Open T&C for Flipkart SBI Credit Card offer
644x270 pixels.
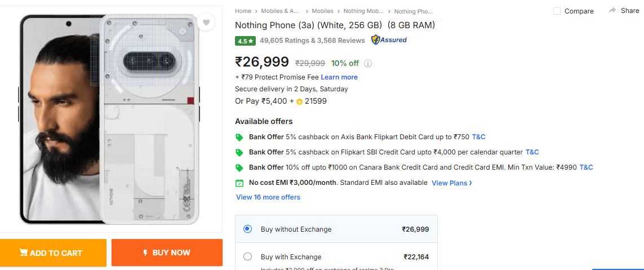coord(532,152)
